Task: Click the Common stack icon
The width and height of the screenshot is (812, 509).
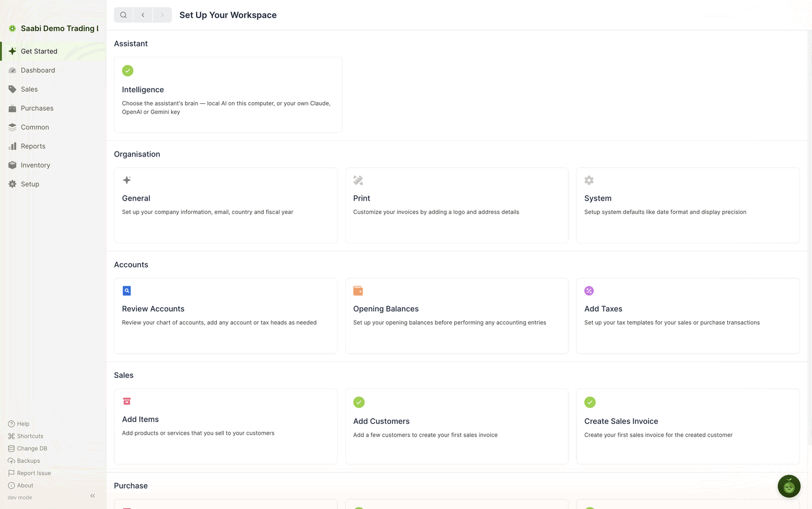Action: tap(12, 128)
